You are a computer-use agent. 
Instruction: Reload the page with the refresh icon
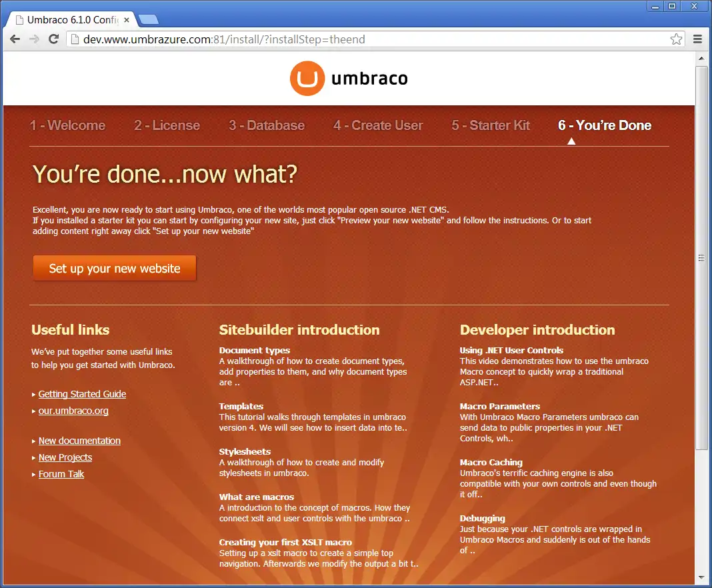click(x=53, y=39)
